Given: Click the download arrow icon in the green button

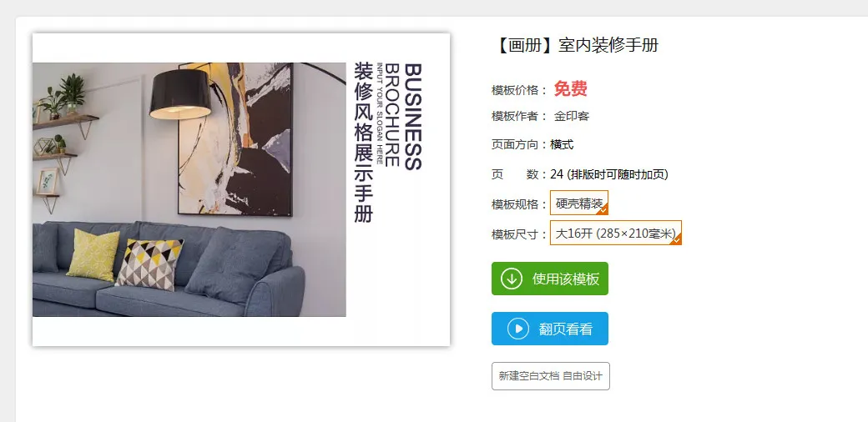Looking at the screenshot, I should [512, 279].
